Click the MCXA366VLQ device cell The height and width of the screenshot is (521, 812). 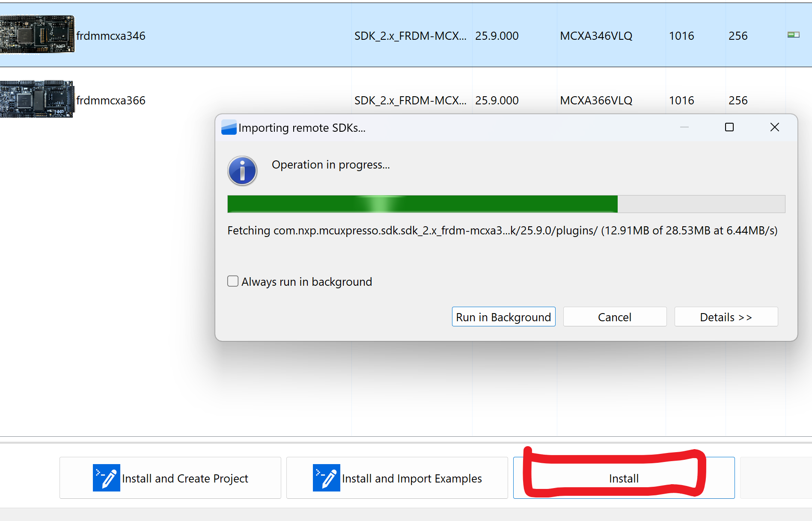(596, 101)
